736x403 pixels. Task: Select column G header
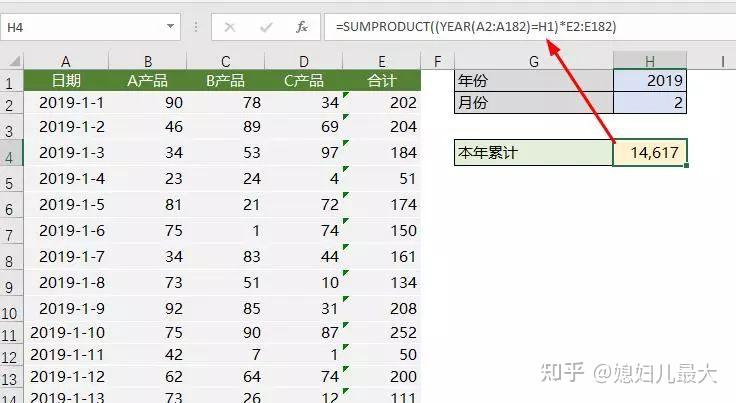534,61
